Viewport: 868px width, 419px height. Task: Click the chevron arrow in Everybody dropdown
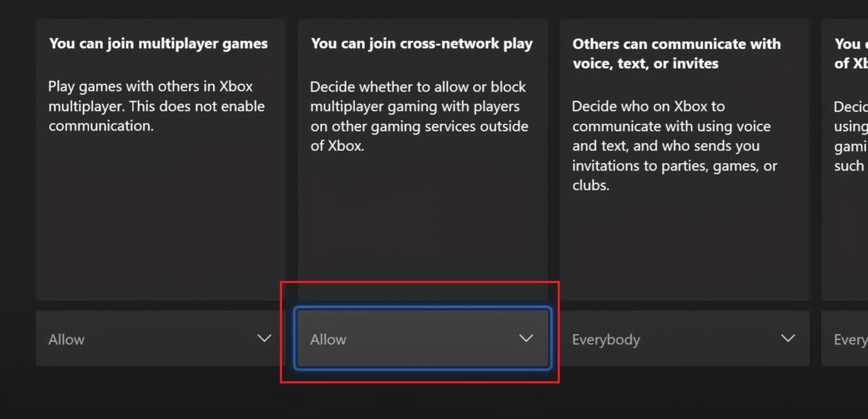pyautogui.click(x=788, y=338)
